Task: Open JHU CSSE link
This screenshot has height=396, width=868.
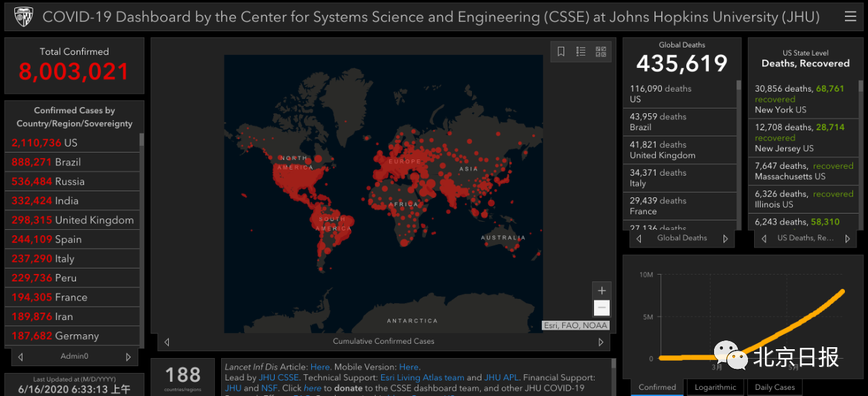Action: click(279, 378)
